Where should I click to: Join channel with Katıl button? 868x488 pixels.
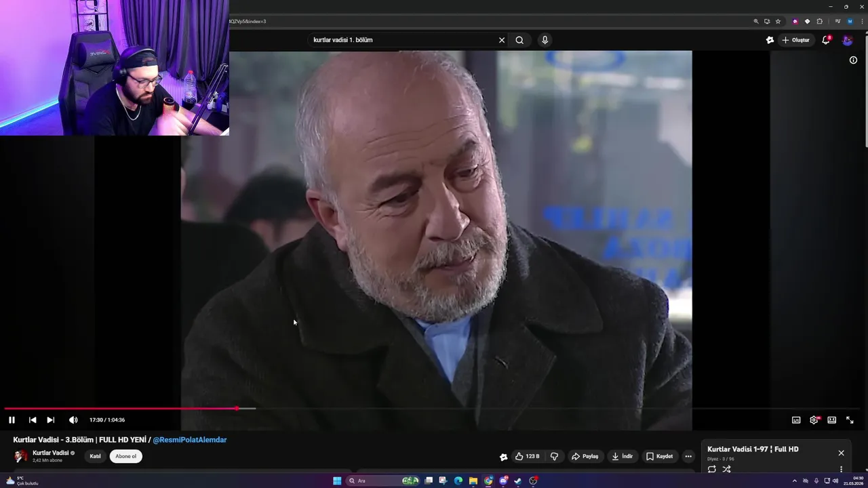coord(96,456)
